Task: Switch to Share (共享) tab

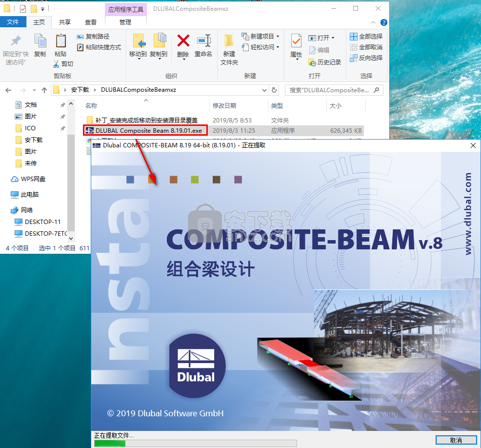Action: [x=65, y=22]
